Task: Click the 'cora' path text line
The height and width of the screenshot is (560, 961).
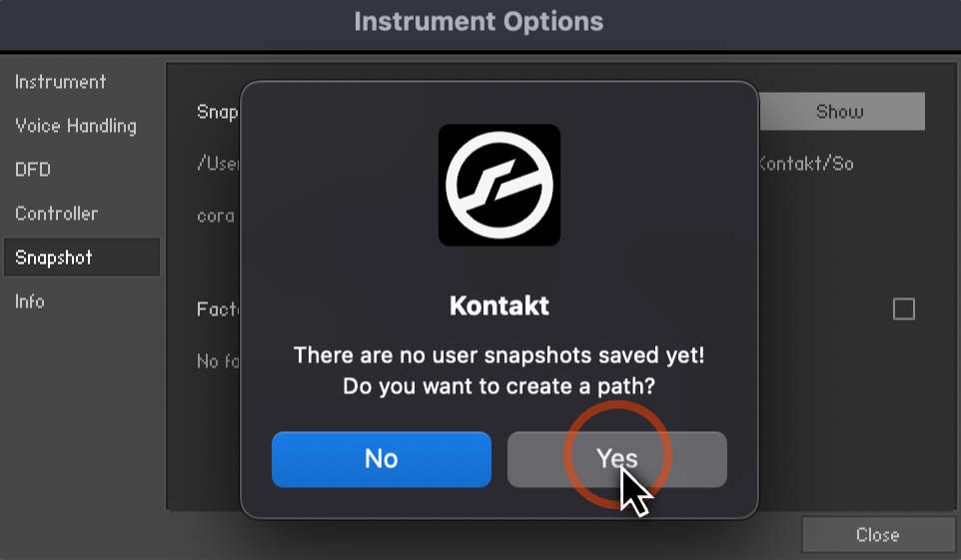Action: pos(216,217)
